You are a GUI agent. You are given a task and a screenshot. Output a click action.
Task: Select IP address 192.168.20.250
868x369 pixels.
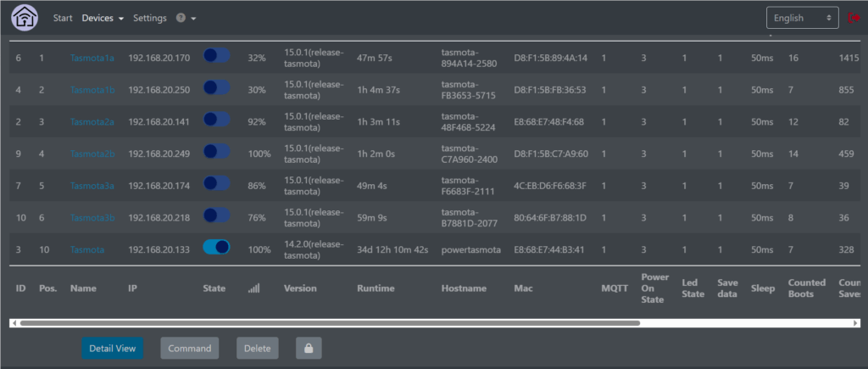click(159, 90)
